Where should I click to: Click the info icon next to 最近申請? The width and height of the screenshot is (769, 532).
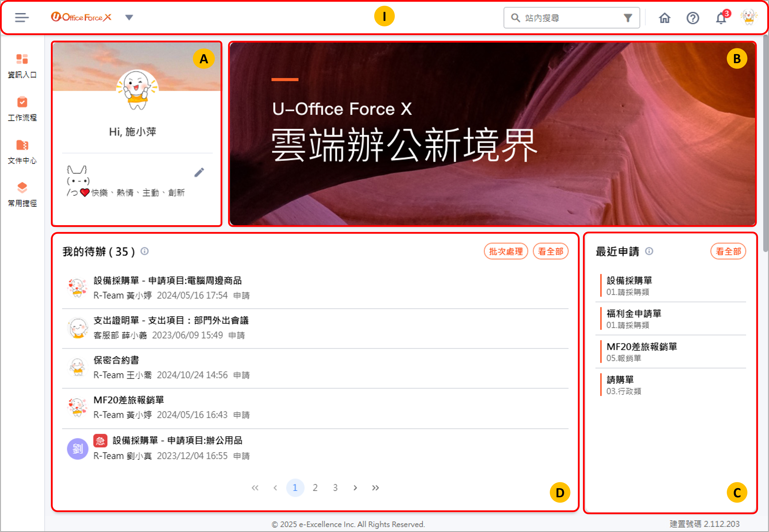click(x=649, y=251)
